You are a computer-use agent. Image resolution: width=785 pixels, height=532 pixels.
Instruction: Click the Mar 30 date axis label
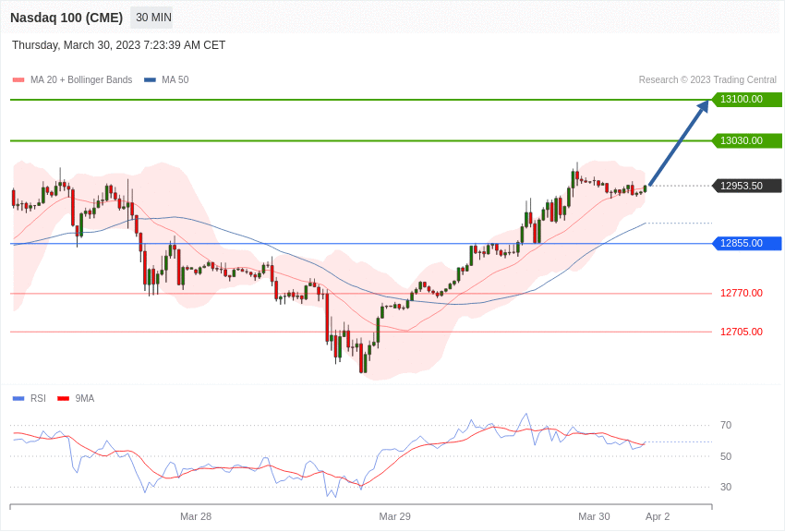(x=594, y=516)
